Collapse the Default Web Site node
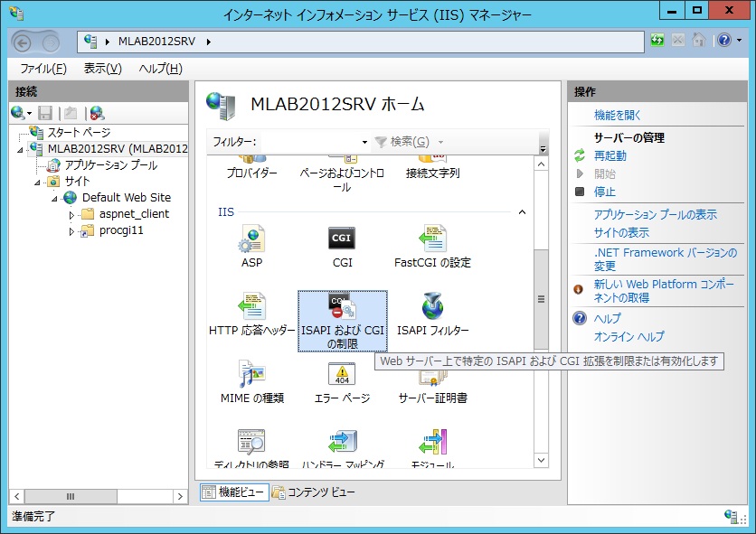756x534 pixels. click(54, 199)
